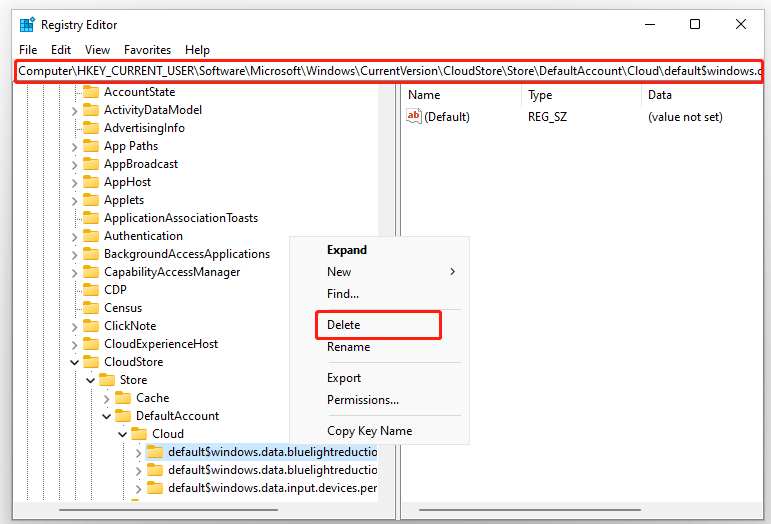Maximize the Registry Editor window
This screenshot has height=524, width=771.
tap(695, 24)
